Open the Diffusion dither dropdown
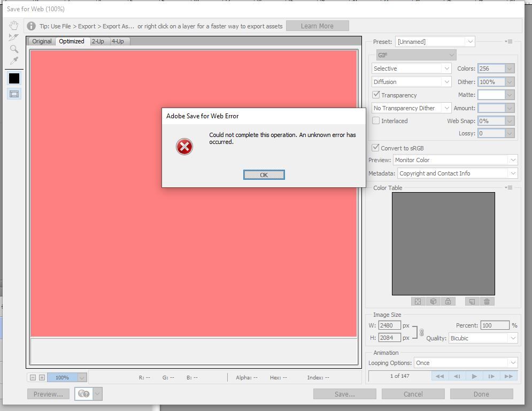This screenshot has height=411, width=532. 412,82
